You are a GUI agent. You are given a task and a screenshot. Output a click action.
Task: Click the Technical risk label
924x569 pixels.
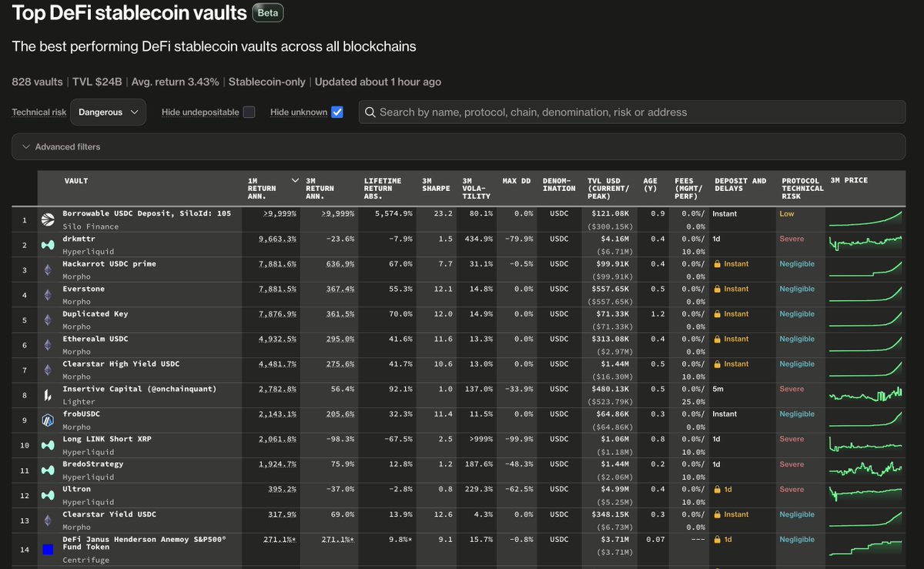pos(39,112)
